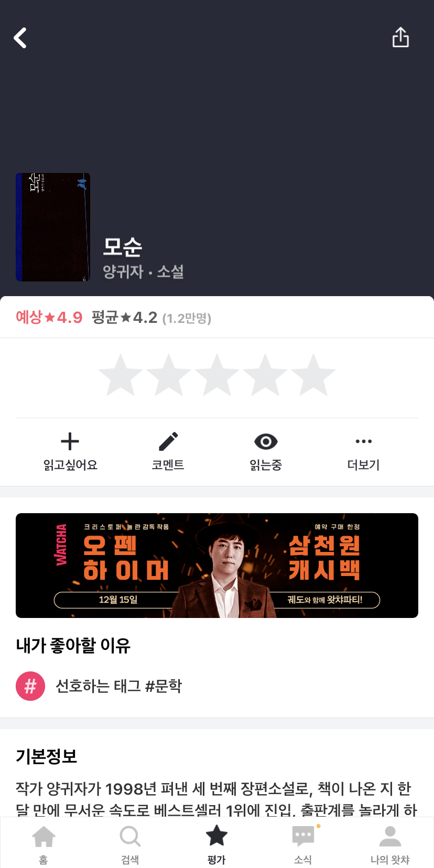
Task: Open the share icon at top right
Action: 400,37
